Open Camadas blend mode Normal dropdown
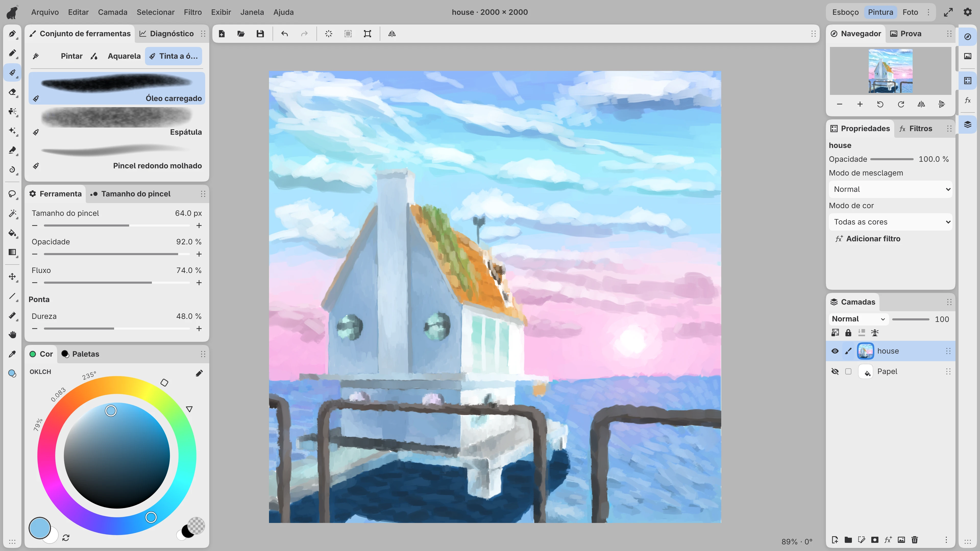The width and height of the screenshot is (980, 551). pyautogui.click(x=858, y=319)
